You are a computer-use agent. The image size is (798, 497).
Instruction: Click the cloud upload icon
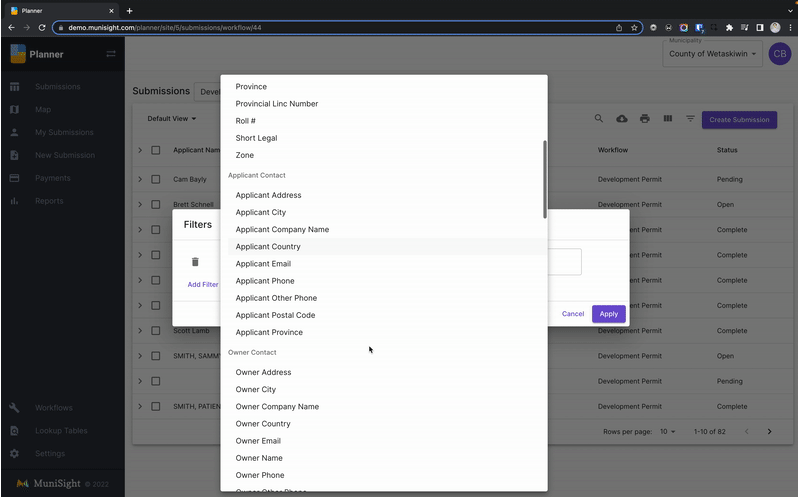point(622,119)
